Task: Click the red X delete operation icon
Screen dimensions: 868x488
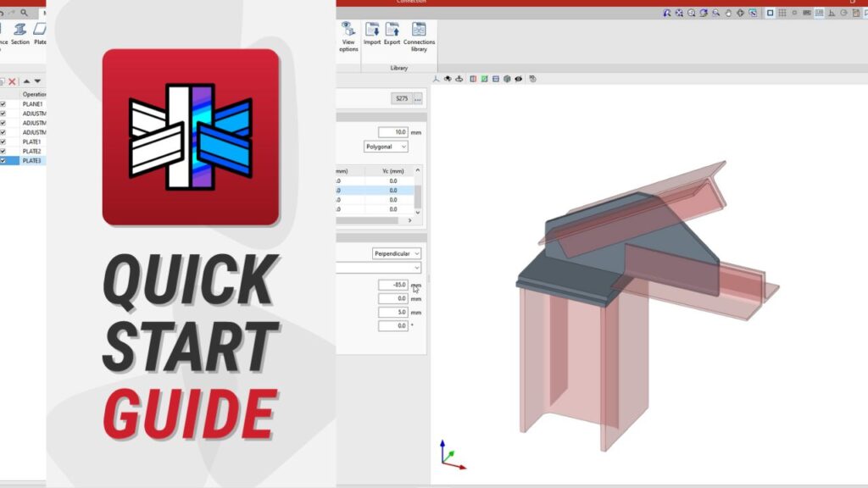Action: [x=12, y=81]
